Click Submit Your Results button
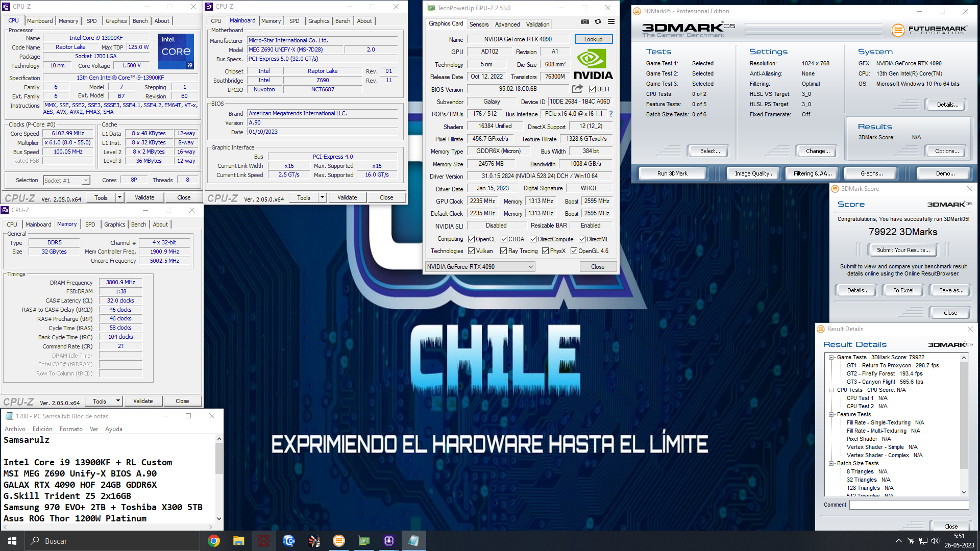The width and height of the screenshot is (980, 551). [903, 250]
